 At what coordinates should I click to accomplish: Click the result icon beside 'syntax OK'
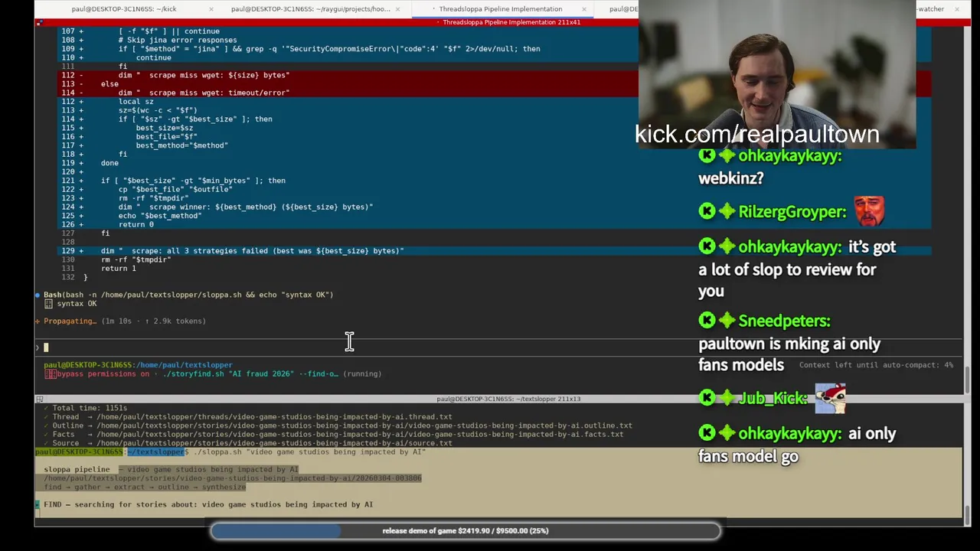[x=48, y=304]
